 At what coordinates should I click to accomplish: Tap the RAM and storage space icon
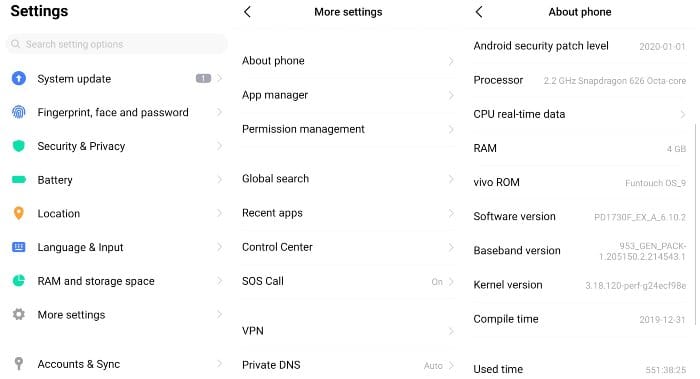click(19, 281)
